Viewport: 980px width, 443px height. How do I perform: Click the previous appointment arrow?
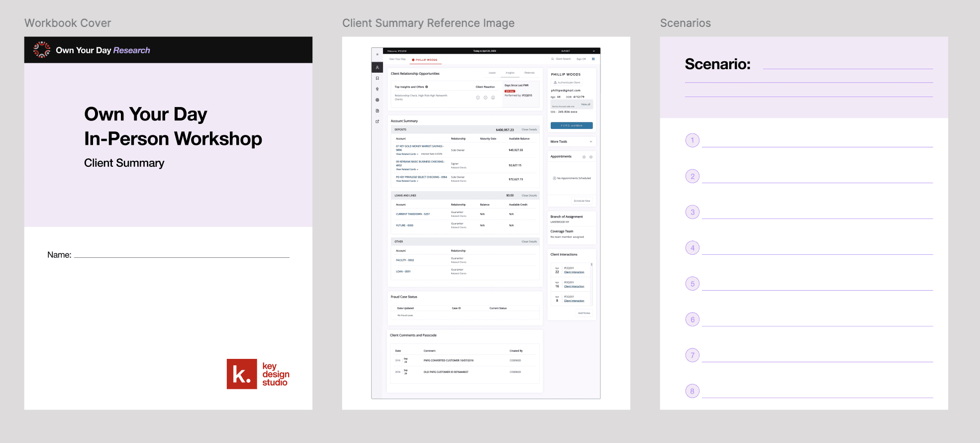(x=584, y=157)
